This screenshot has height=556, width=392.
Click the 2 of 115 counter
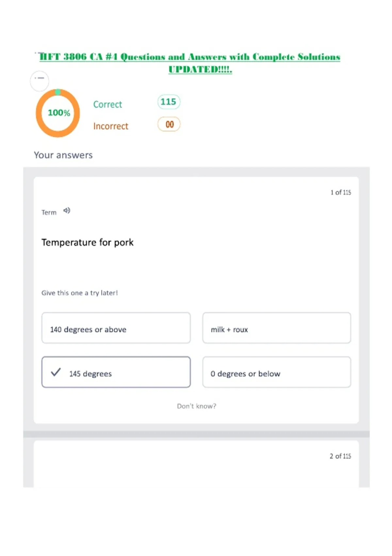tap(340, 456)
